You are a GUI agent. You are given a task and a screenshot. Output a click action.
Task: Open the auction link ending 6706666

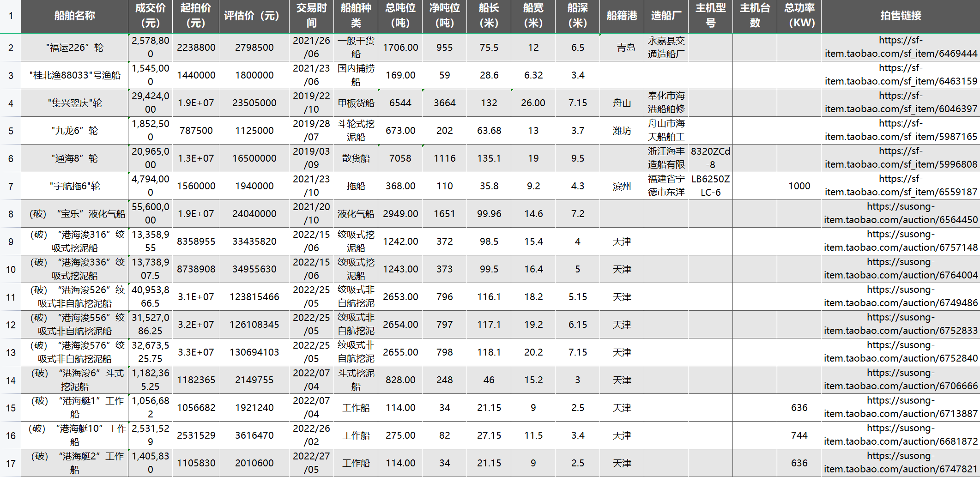coord(901,380)
